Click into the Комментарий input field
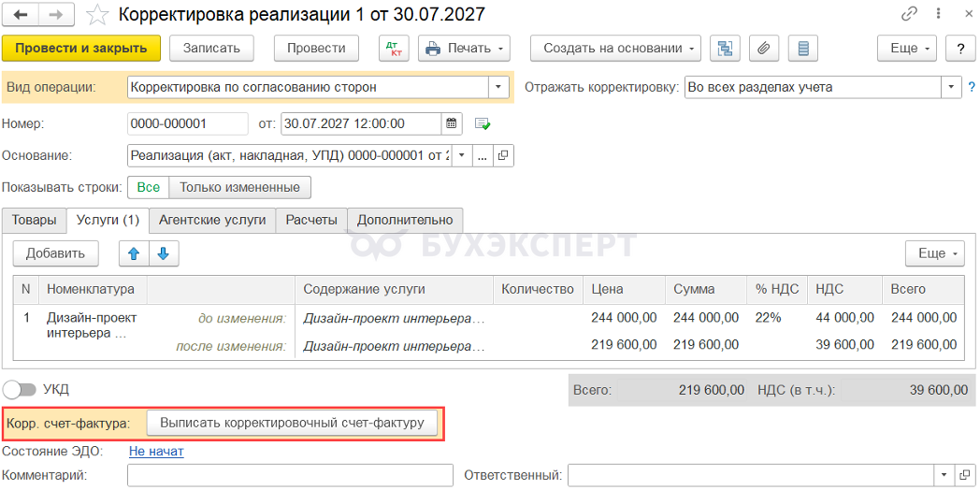980x490 pixels. 290,475
